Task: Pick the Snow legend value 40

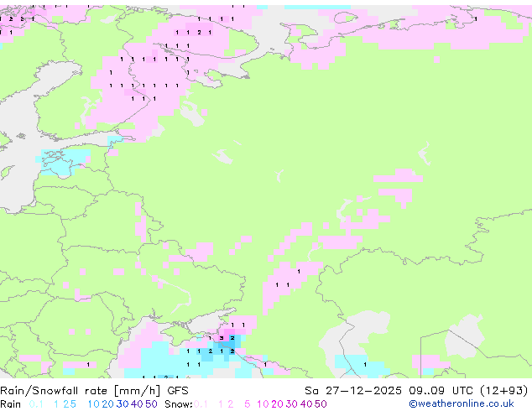Action: click(x=306, y=404)
